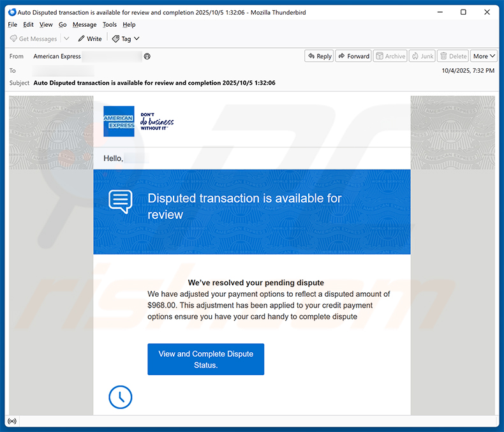Viewport: 504px width, 432px height.
Task: Open the Tools menu
Action: tap(110, 25)
